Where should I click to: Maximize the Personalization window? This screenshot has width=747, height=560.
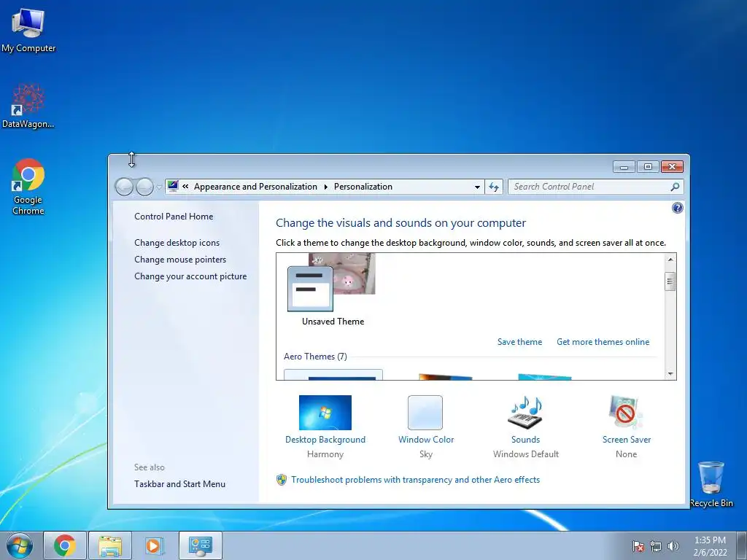click(648, 167)
